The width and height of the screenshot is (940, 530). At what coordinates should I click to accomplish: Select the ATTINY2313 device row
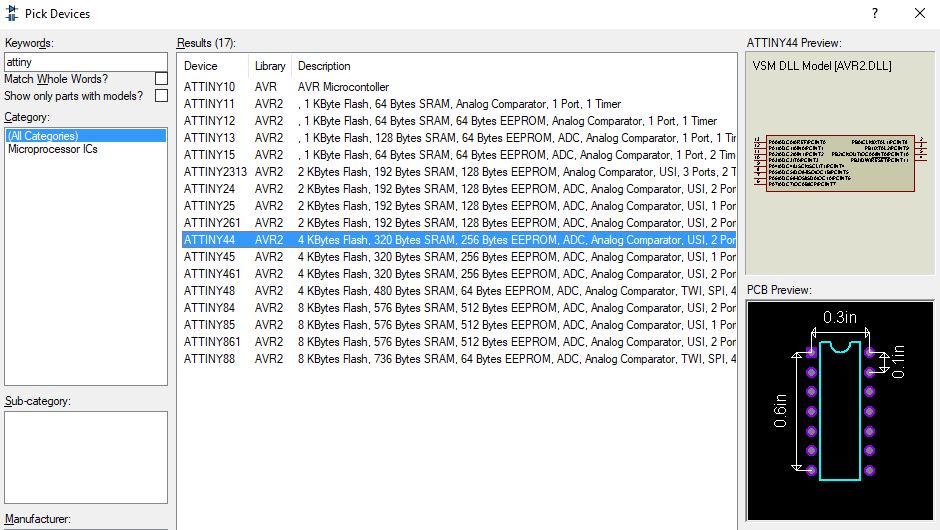(459, 171)
